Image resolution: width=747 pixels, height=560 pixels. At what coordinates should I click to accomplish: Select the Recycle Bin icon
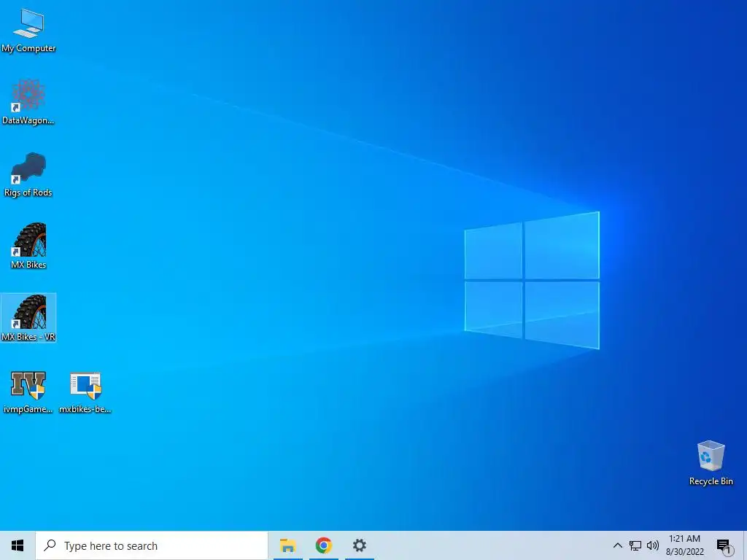click(711, 463)
